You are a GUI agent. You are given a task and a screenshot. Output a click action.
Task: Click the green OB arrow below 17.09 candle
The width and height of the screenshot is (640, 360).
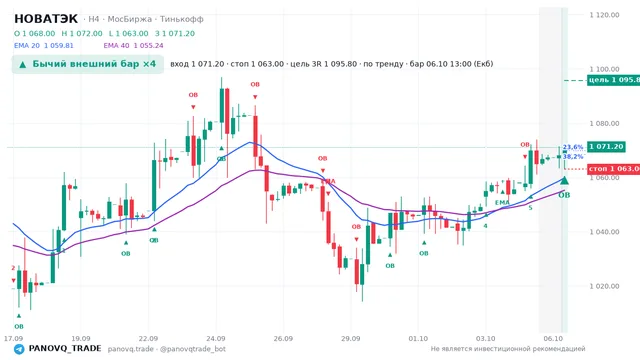click(19, 316)
